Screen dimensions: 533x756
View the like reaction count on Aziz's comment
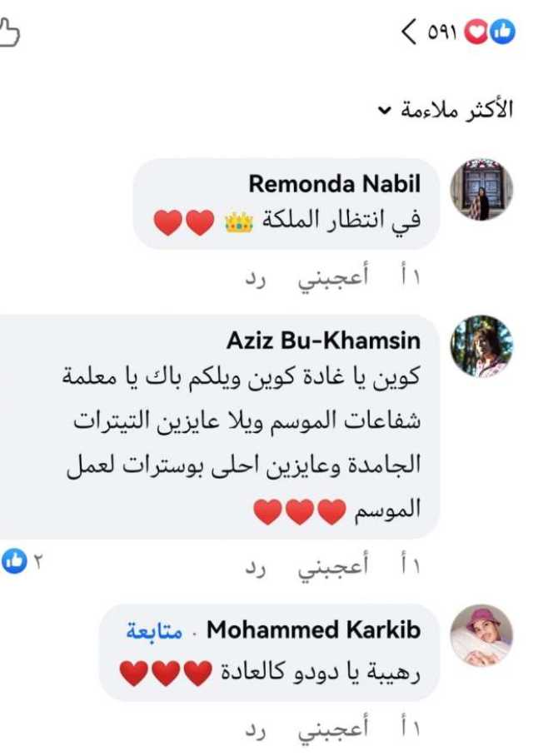[x=22, y=561]
